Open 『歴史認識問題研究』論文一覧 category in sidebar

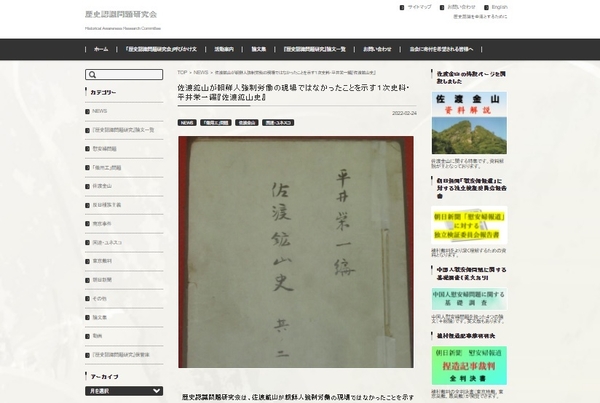[x=123, y=130]
